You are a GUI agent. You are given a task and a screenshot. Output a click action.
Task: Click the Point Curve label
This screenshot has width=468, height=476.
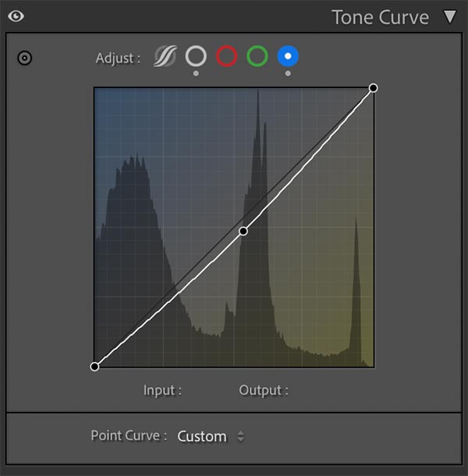(129, 435)
